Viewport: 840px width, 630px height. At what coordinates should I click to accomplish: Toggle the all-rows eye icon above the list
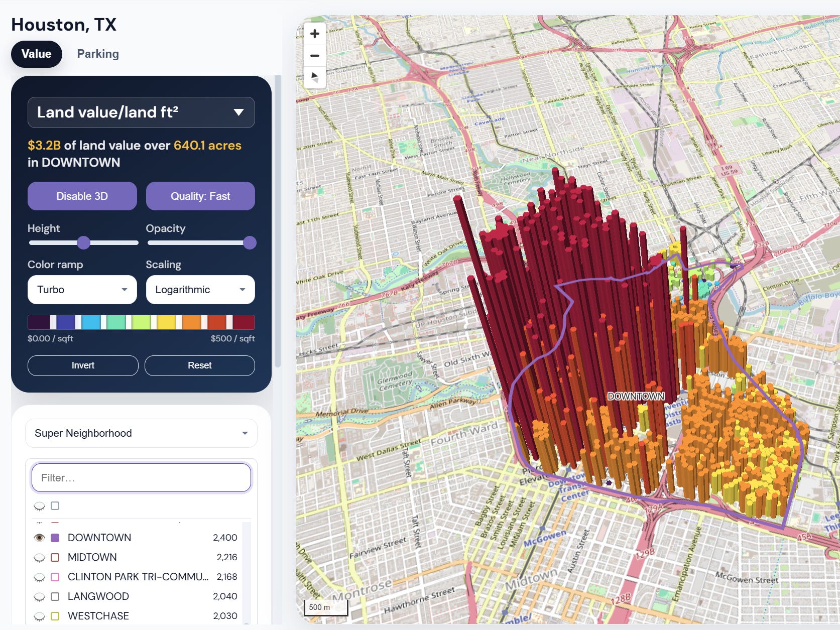[39, 506]
